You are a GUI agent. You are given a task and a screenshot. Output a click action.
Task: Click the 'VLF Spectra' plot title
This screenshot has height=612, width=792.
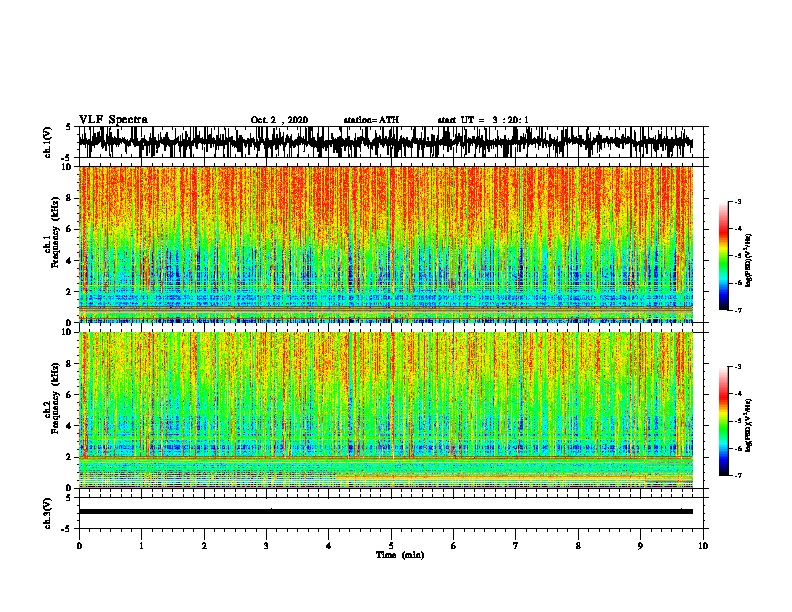(x=113, y=120)
